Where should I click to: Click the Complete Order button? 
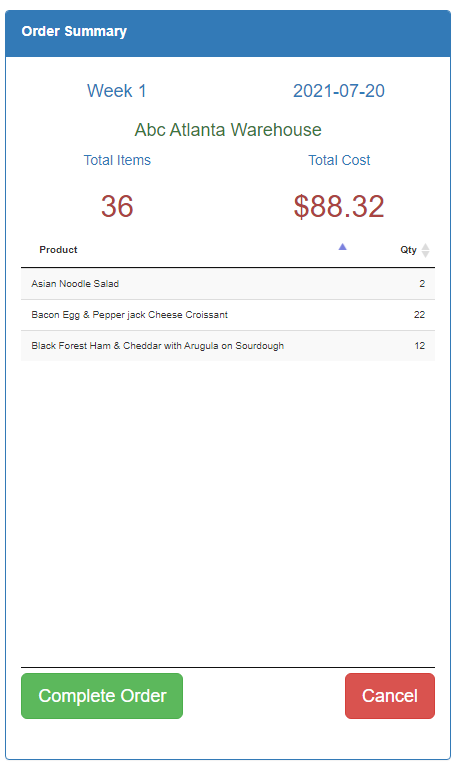[x=102, y=696]
